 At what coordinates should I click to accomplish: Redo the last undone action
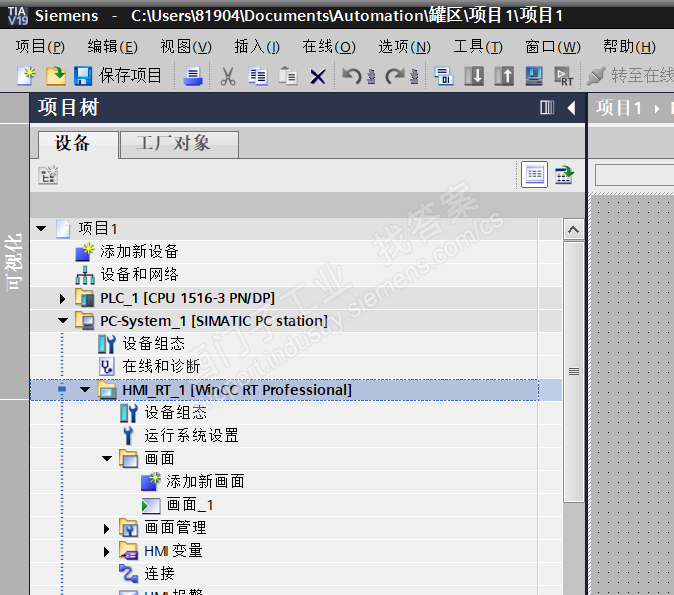(x=395, y=77)
